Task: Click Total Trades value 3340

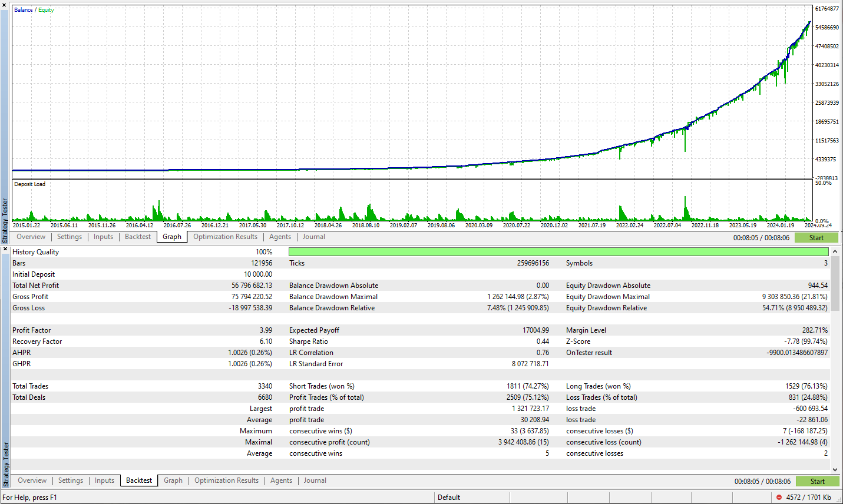Action: (x=265, y=386)
